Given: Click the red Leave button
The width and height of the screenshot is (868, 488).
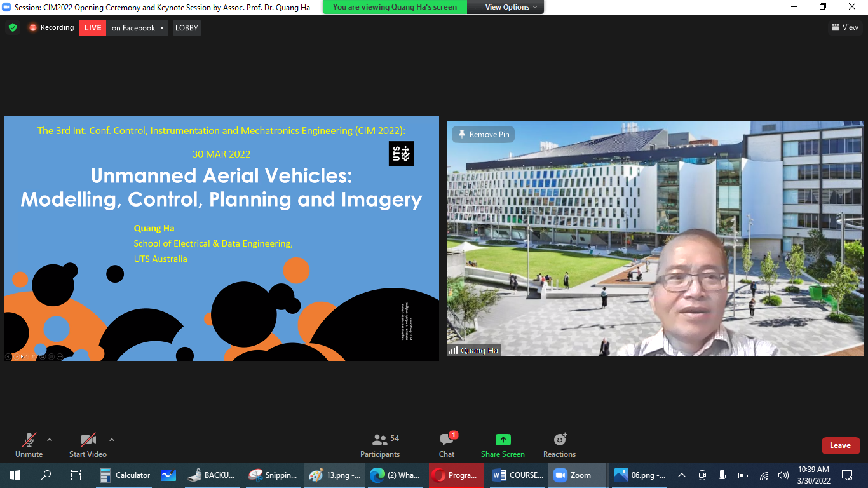Looking at the screenshot, I should point(840,445).
